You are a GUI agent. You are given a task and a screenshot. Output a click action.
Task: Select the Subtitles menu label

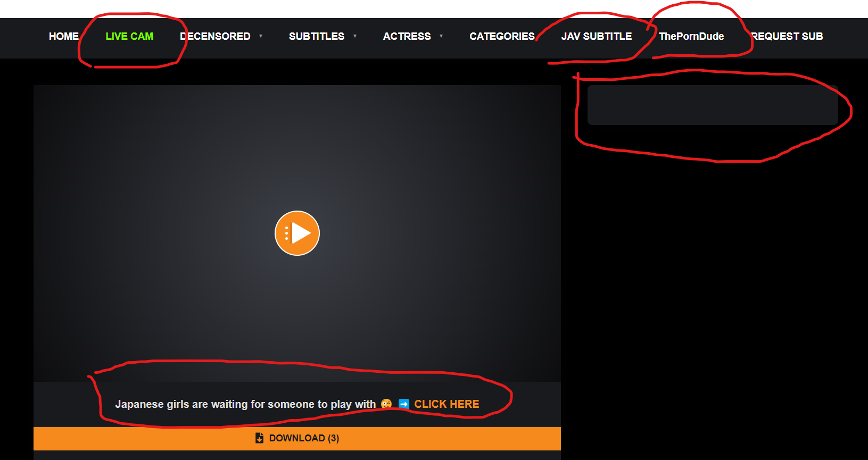pyautogui.click(x=317, y=36)
